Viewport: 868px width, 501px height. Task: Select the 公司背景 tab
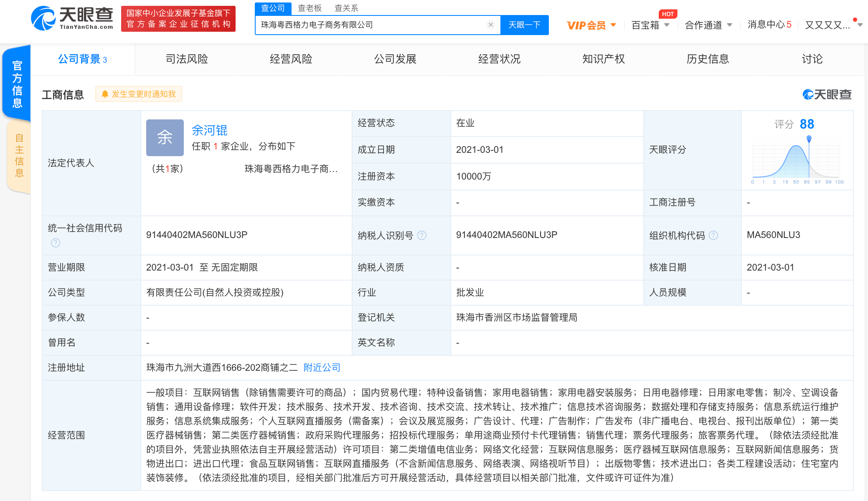[x=82, y=59]
